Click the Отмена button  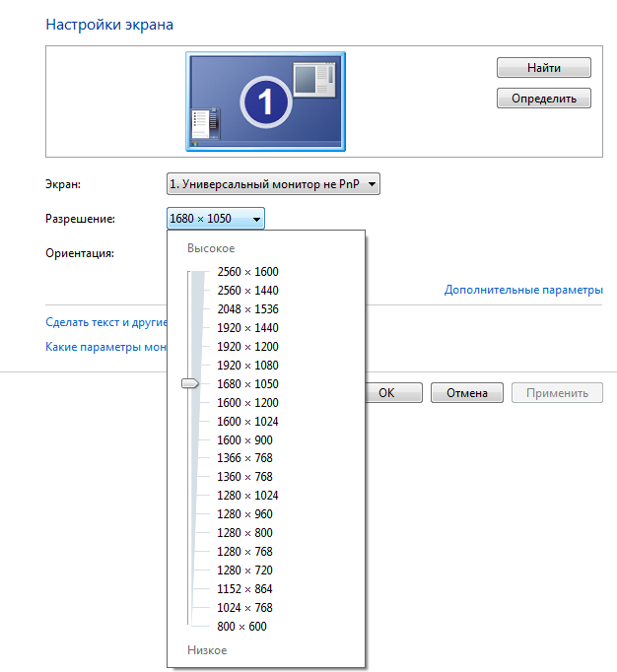point(467,393)
